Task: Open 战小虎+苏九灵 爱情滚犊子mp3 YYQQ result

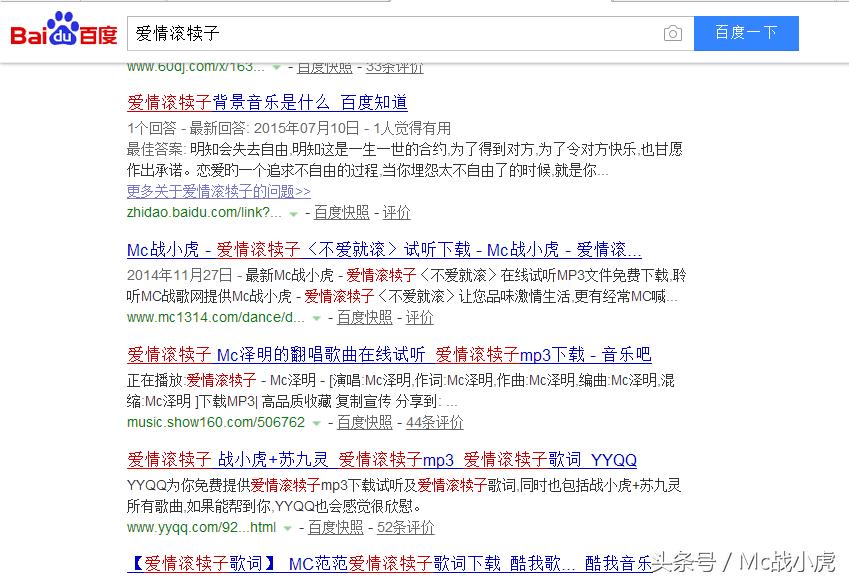Action: pos(382,459)
